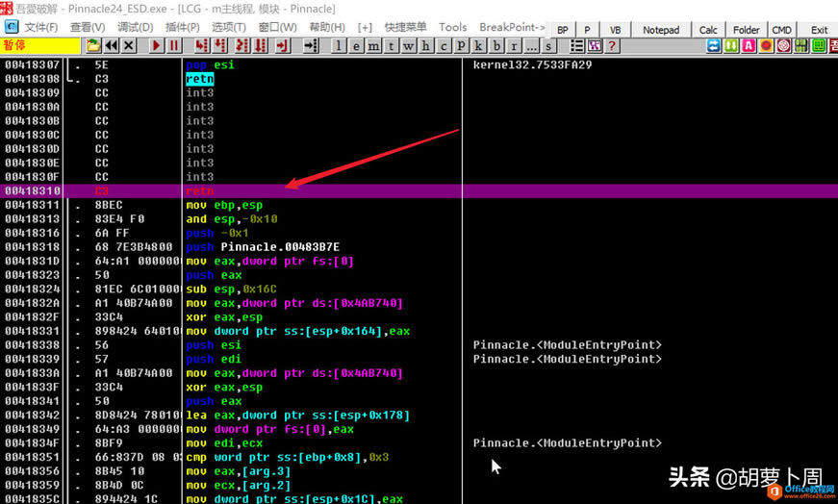Open Handles window with the h button
Screen dimensions: 838x504
tap(426, 46)
